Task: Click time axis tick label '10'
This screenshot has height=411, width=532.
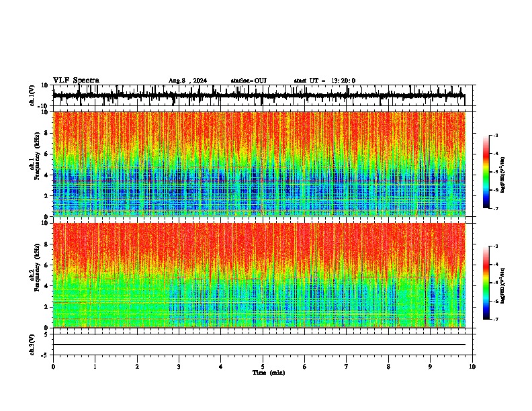Action: (x=472, y=367)
